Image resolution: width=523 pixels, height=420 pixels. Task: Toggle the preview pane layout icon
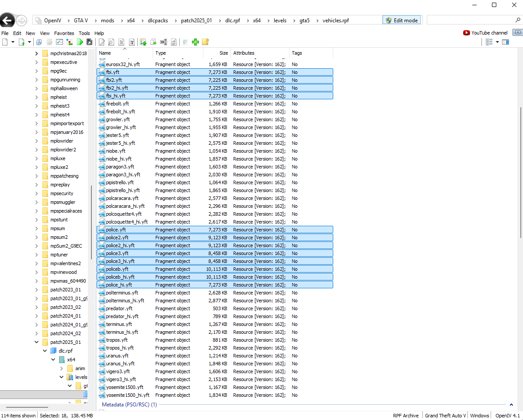tap(506, 42)
